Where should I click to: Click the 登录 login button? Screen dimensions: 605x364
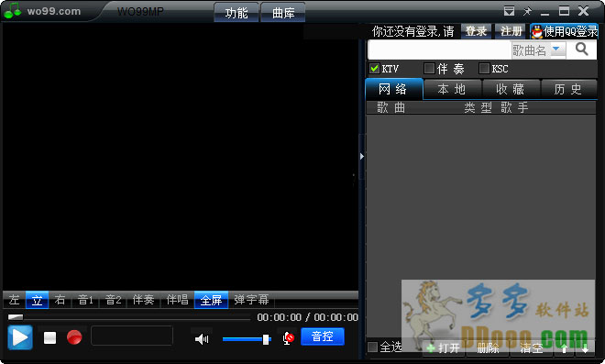coord(476,31)
